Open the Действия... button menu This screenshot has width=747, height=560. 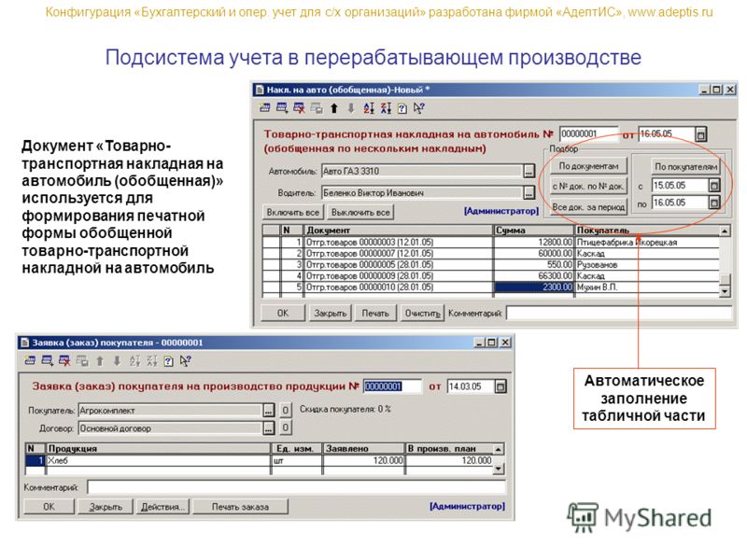pyautogui.click(x=162, y=507)
